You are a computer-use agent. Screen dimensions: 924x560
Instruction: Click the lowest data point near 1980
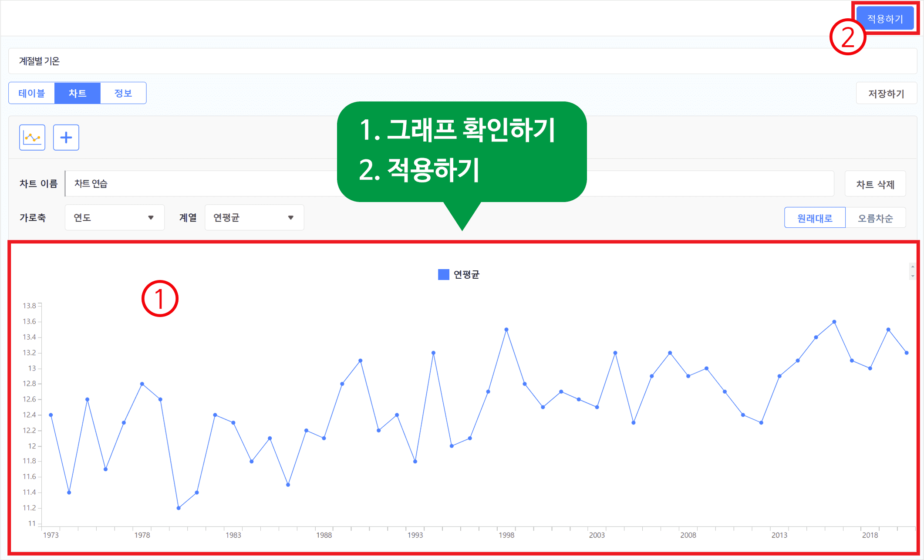pyautogui.click(x=179, y=508)
